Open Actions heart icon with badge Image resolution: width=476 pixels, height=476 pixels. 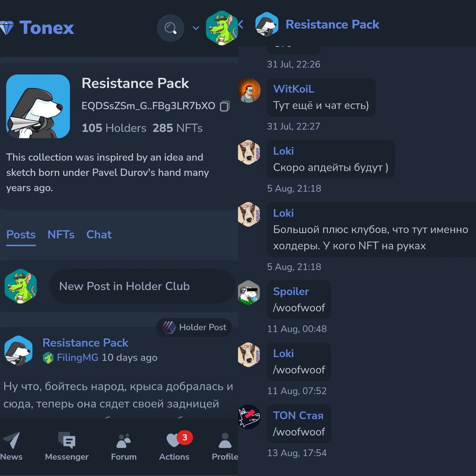[x=175, y=440]
